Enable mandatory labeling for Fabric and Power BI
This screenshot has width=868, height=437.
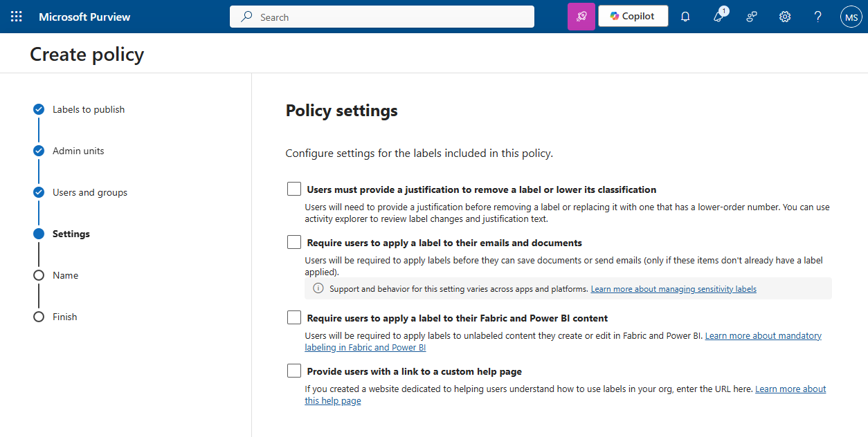tap(293, 317)
